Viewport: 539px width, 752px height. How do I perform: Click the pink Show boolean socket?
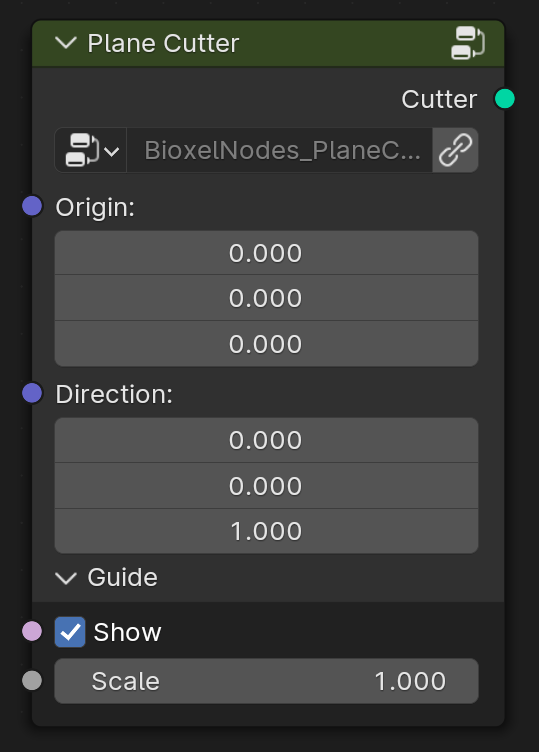click(32, 631)
